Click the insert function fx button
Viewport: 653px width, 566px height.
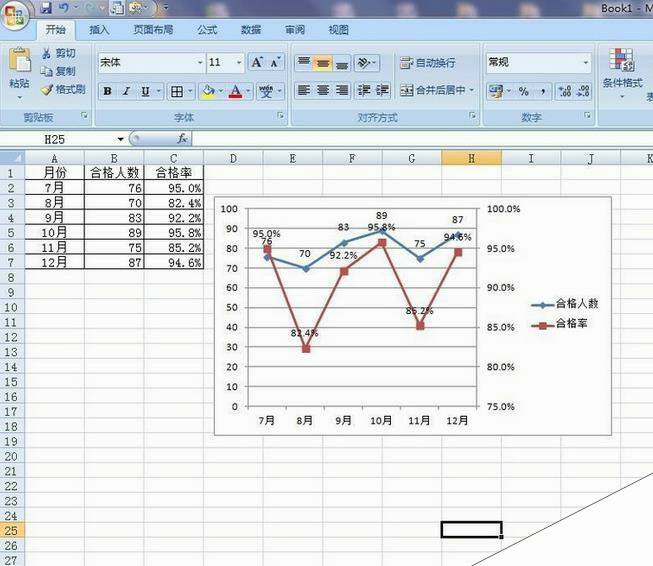(x=182, y=138)
